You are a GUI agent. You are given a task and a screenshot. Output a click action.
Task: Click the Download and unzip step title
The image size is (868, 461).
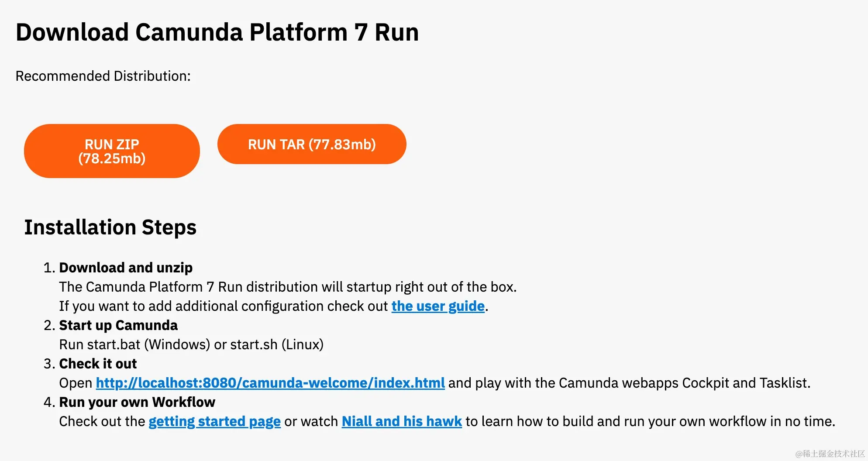click(x=126, y=268)
